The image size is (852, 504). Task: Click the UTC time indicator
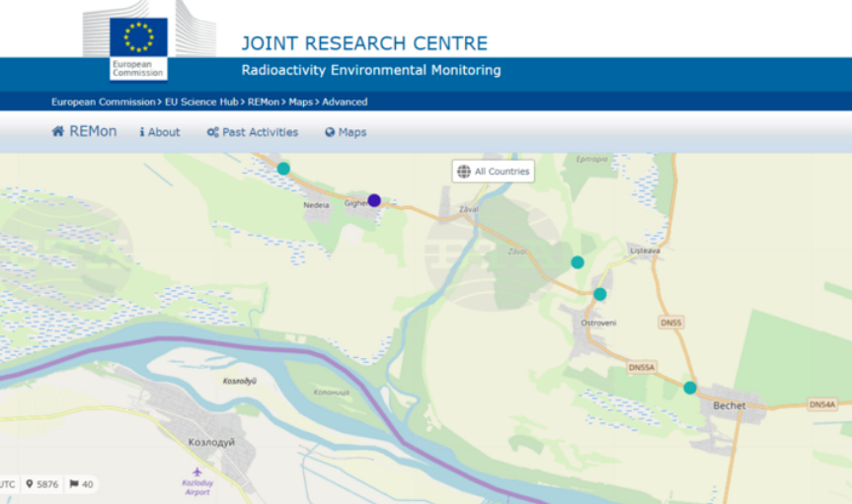8,484
